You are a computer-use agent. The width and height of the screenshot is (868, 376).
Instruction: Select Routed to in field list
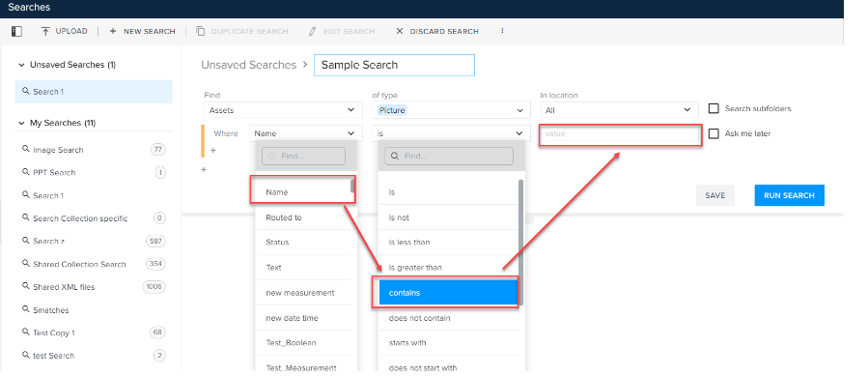(x=303, y=217)
